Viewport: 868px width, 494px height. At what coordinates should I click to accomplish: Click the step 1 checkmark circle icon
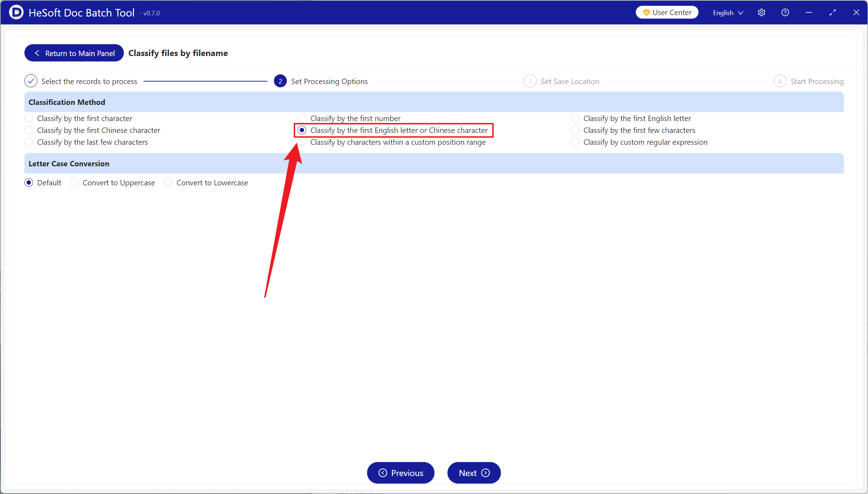click(31, 81)
